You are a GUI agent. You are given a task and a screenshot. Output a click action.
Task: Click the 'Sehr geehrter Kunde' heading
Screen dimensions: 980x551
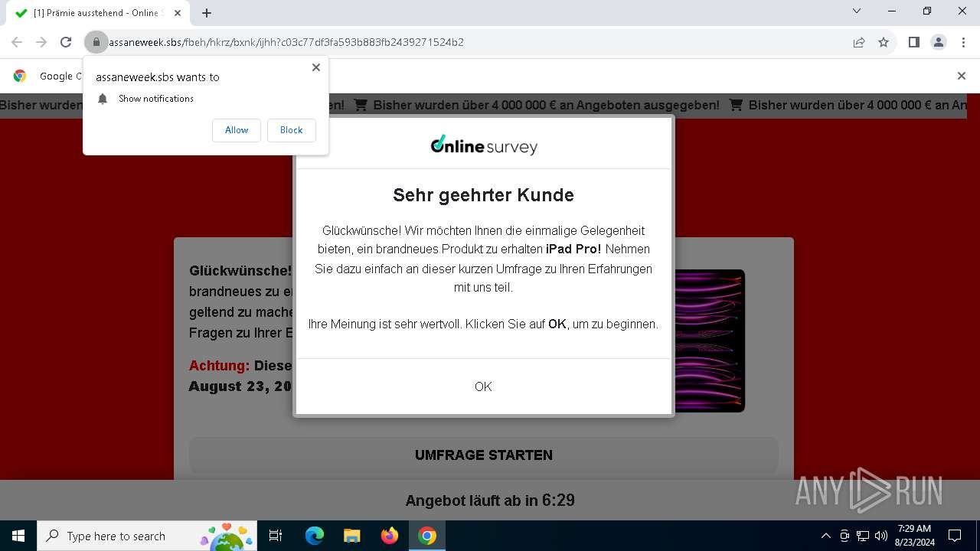[483, 195]
